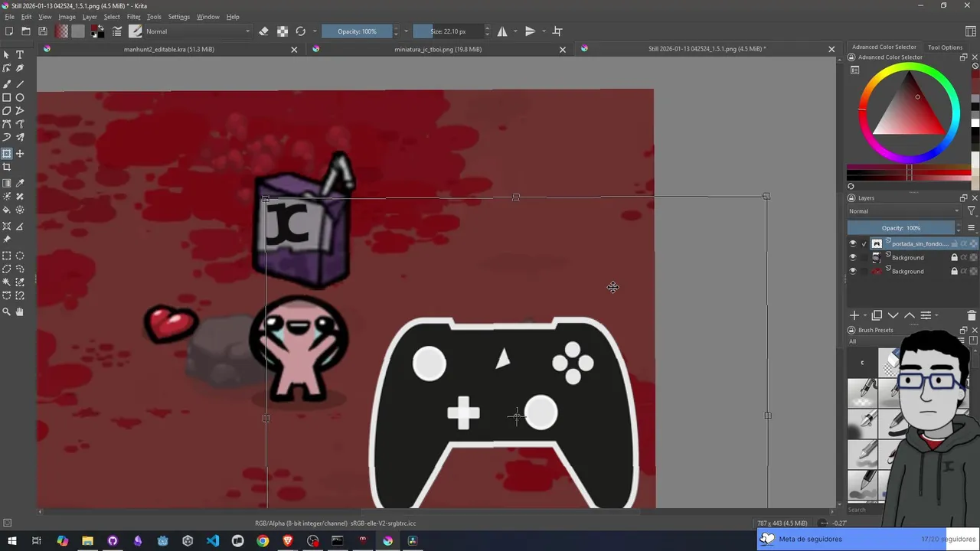
Task: Open the Layer menu
Action: point(90,17)
